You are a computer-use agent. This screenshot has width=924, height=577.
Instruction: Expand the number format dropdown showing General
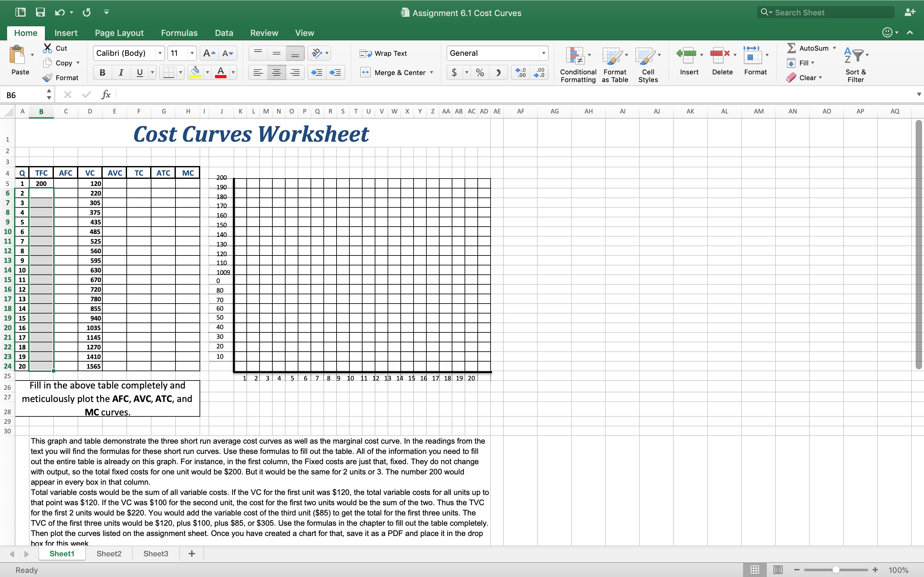point(544,53)
